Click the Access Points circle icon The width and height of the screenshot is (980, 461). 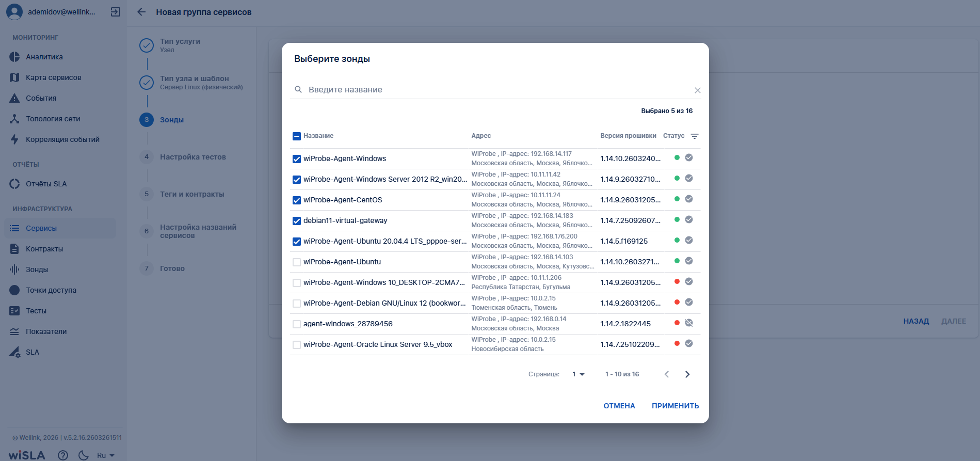pos(14,290)
